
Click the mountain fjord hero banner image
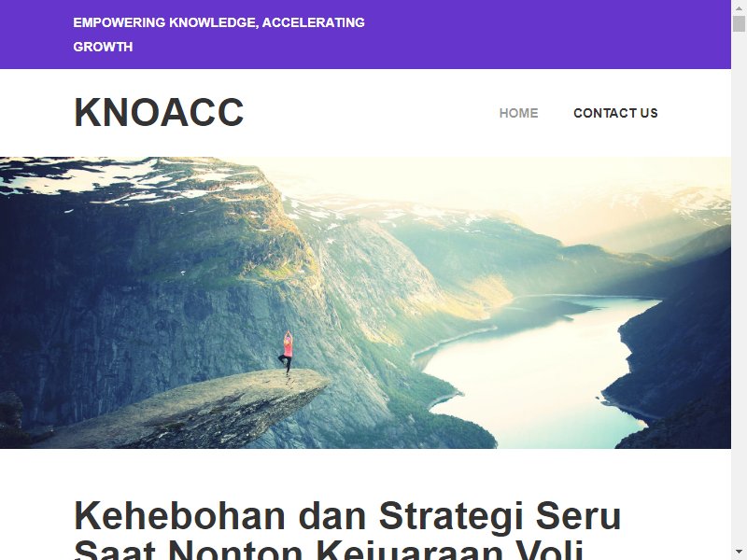coord(365,302)
